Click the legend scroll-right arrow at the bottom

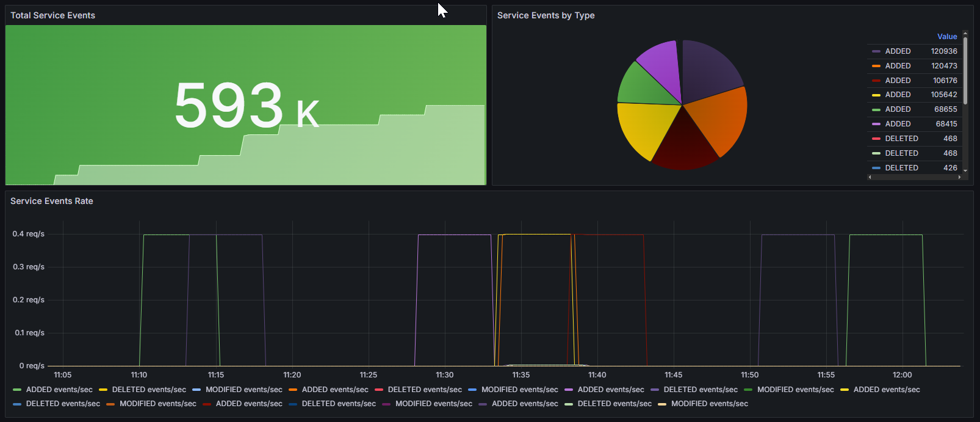click(x=960, y=177)
